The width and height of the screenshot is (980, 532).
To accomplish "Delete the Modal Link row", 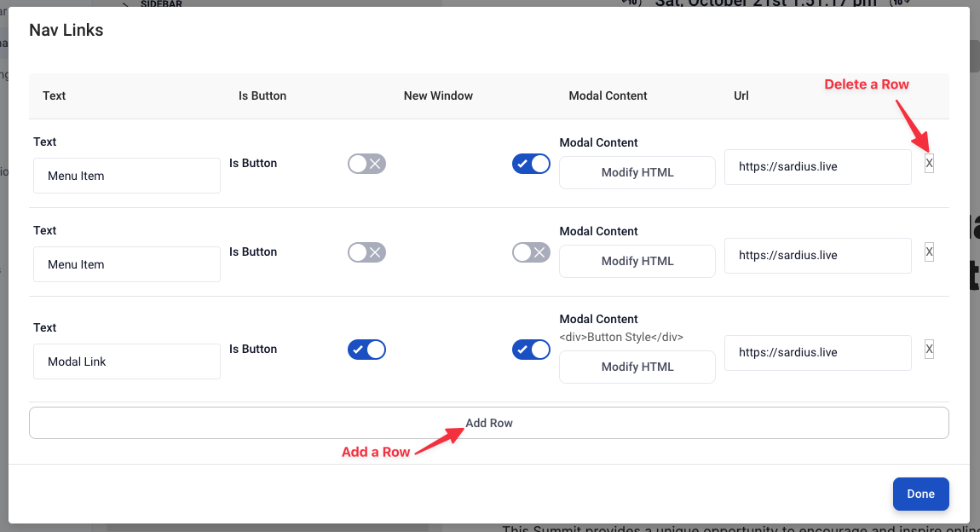I will tap(929, 349).
